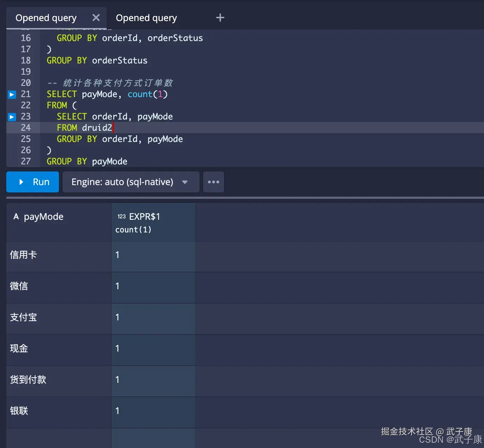484x448 pixels.
Task: Click the 信用卡 cell in the results table
Action: [x=23, y=255]
